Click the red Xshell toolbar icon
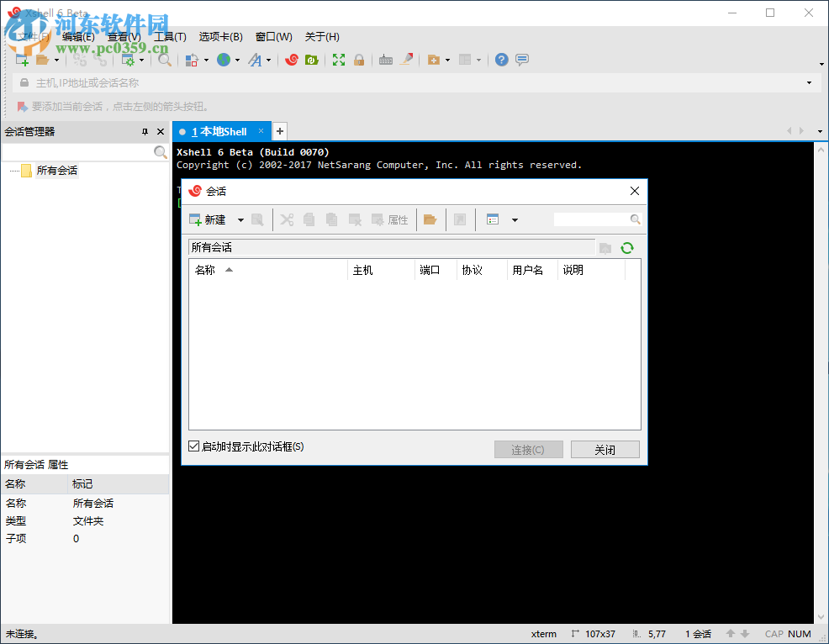829x644 pixels. [292, 60]
